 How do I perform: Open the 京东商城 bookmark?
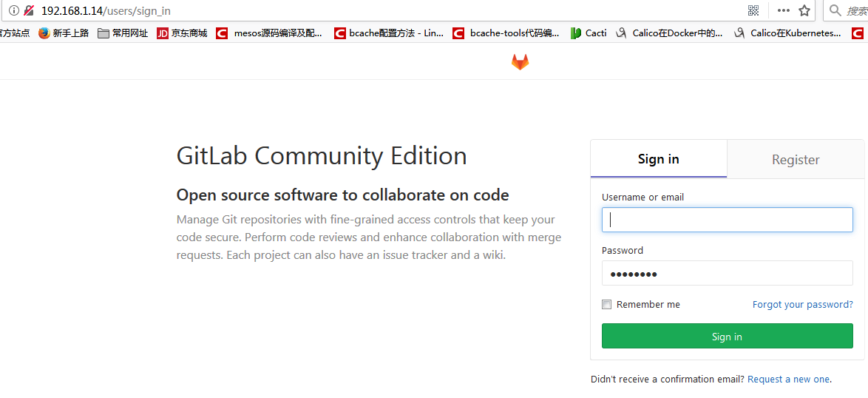[x=182, y=33]
